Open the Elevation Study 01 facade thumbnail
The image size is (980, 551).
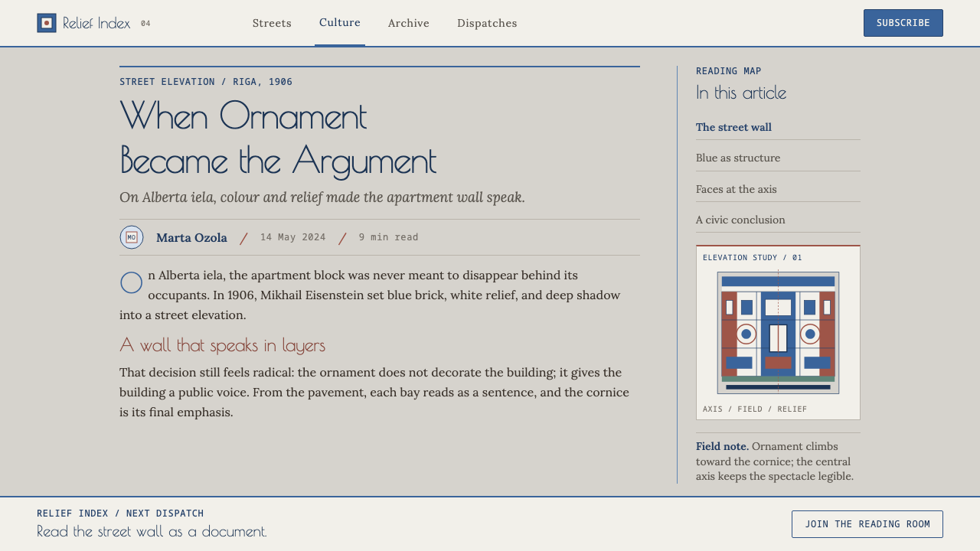[x=778, y=333]
